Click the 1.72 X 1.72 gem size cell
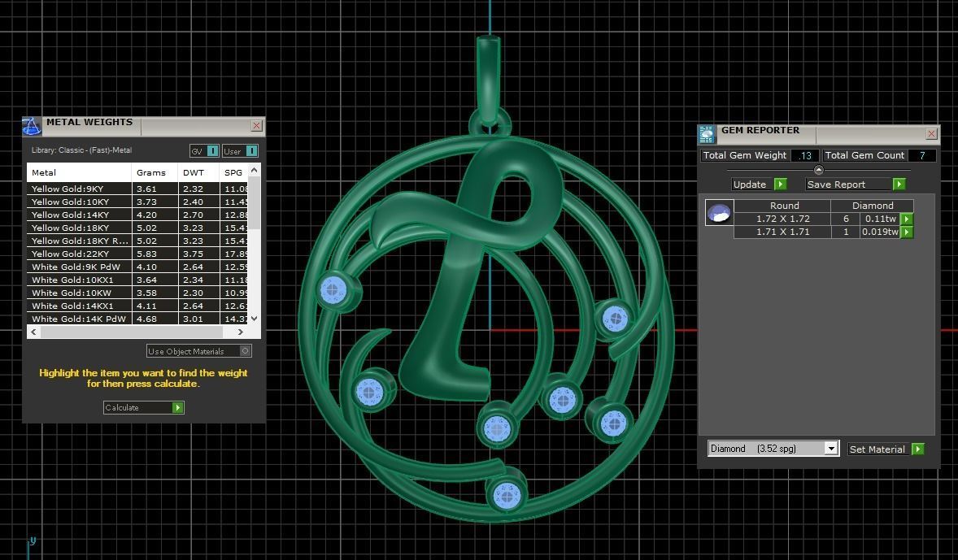 pos(782,219)
